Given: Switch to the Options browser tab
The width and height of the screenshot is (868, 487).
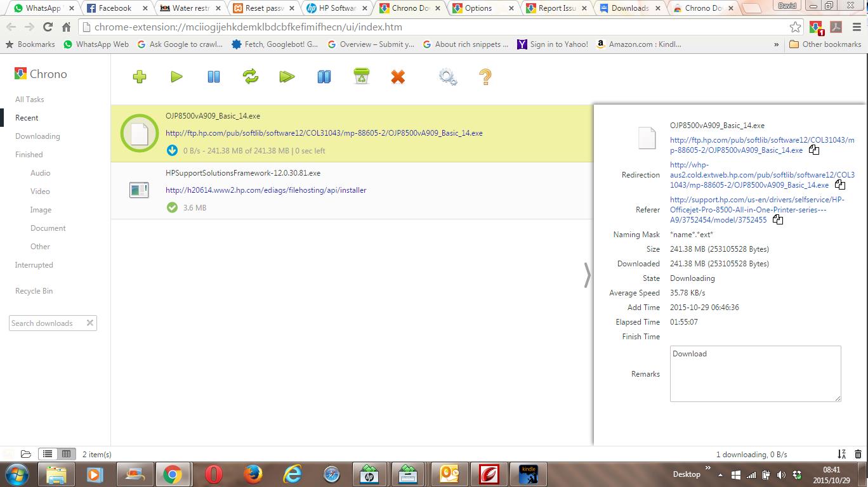Looking at the screenshot, I should tap(483, 8).
